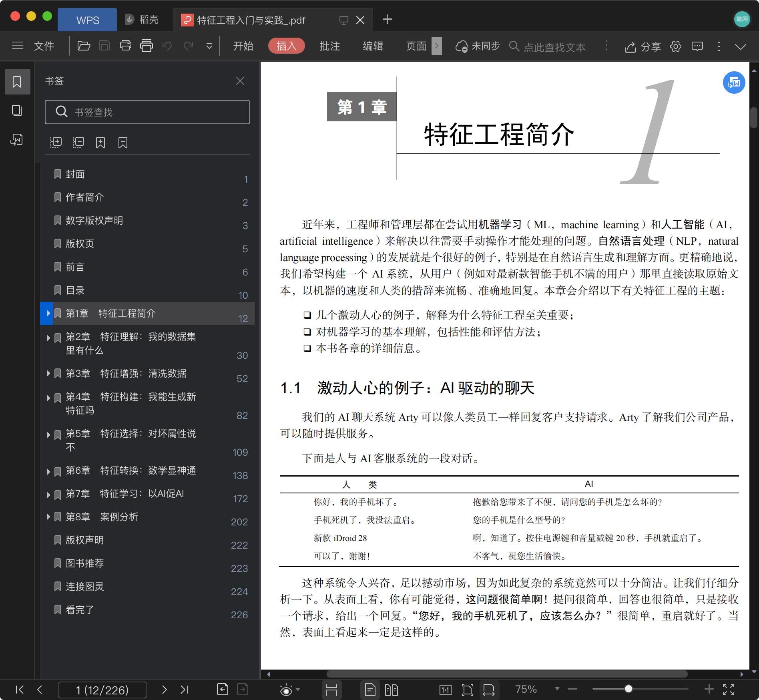Toggle fit page view

click(467, 690)
